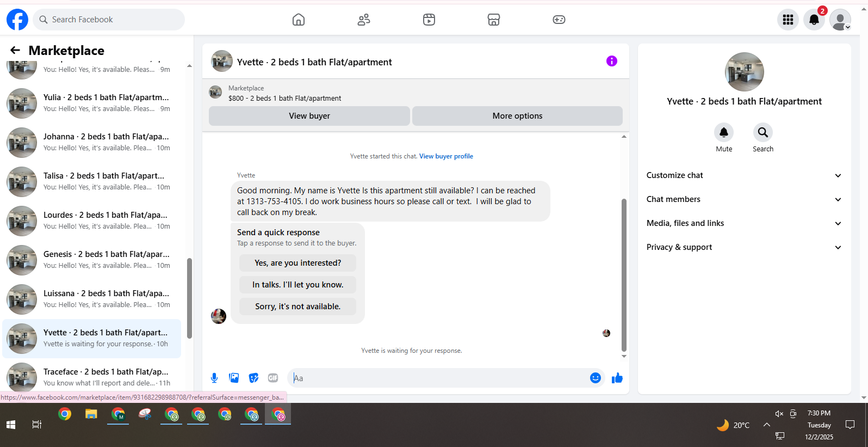Send quick reply "Sorry, it's not available."
The height and width of the screenshot is (447, 868).
tap(298, 307)
